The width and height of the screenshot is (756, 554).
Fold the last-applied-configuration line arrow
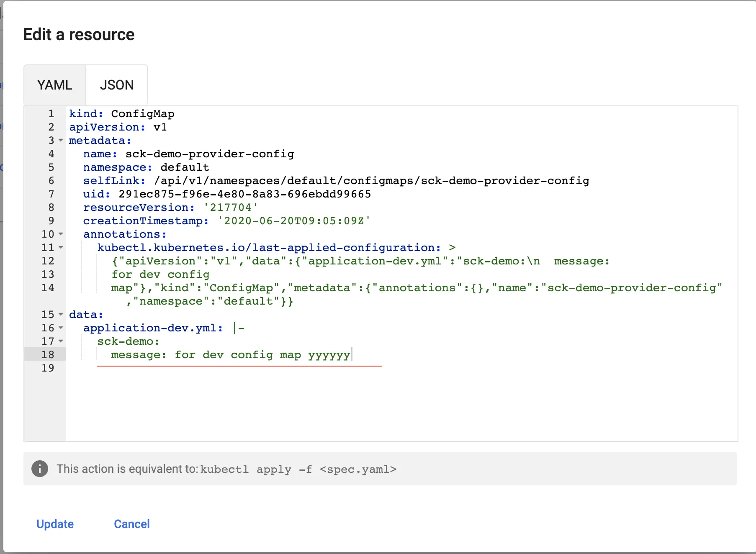click(x=61, y=248)
